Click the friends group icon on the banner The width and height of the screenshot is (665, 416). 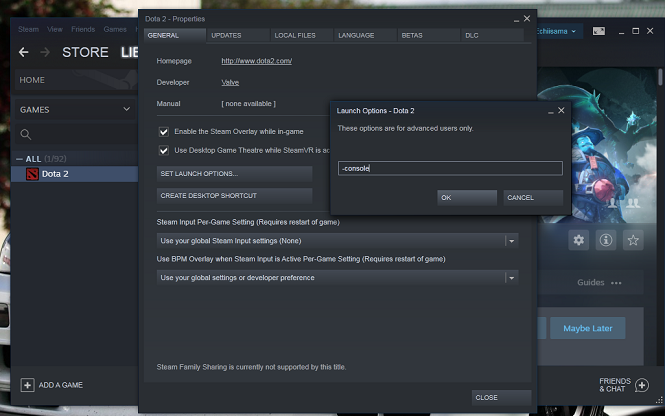click(633, 203)
